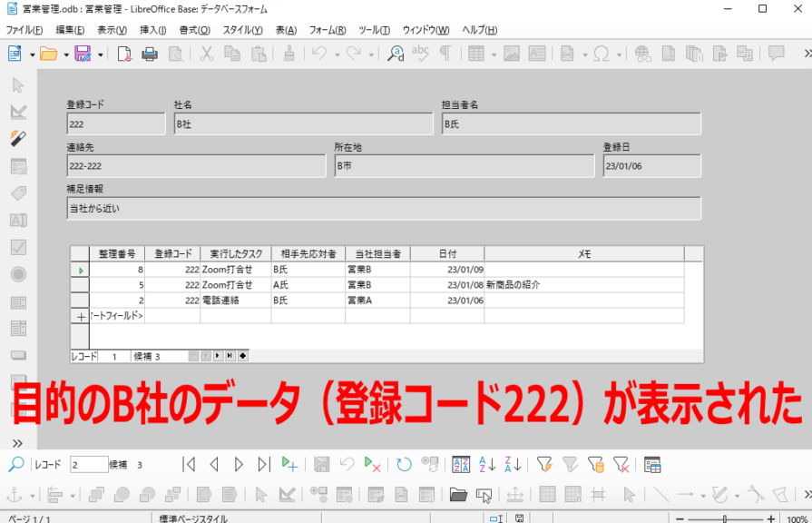Jump to the last record
The width and height of the screenshot is (812, 523).
[x=266, y=463]
